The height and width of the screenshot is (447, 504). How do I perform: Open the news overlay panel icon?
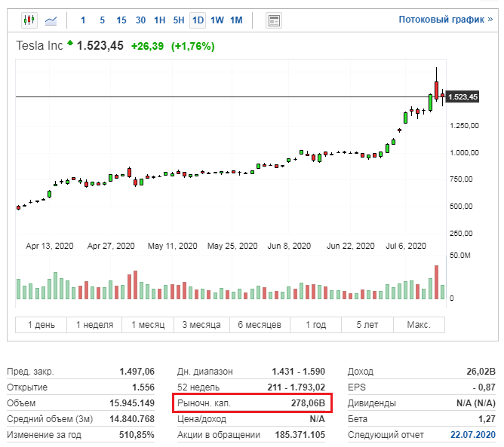pyautogui.click(x=274, y=20)
